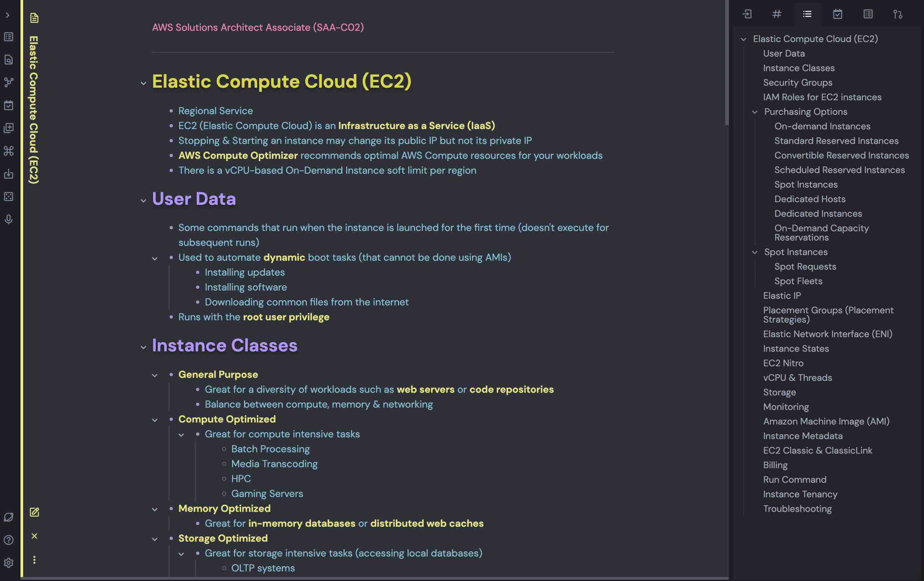Collapse the User Data heading
Screen dimensions: 924x581
click(x=143, y=201)
